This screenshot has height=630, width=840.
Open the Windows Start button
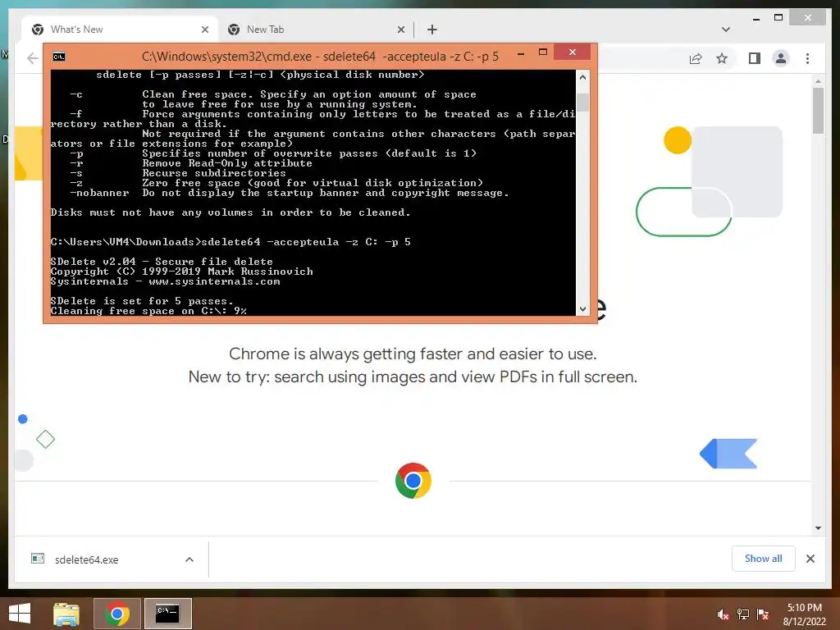[x=20, y=614]
